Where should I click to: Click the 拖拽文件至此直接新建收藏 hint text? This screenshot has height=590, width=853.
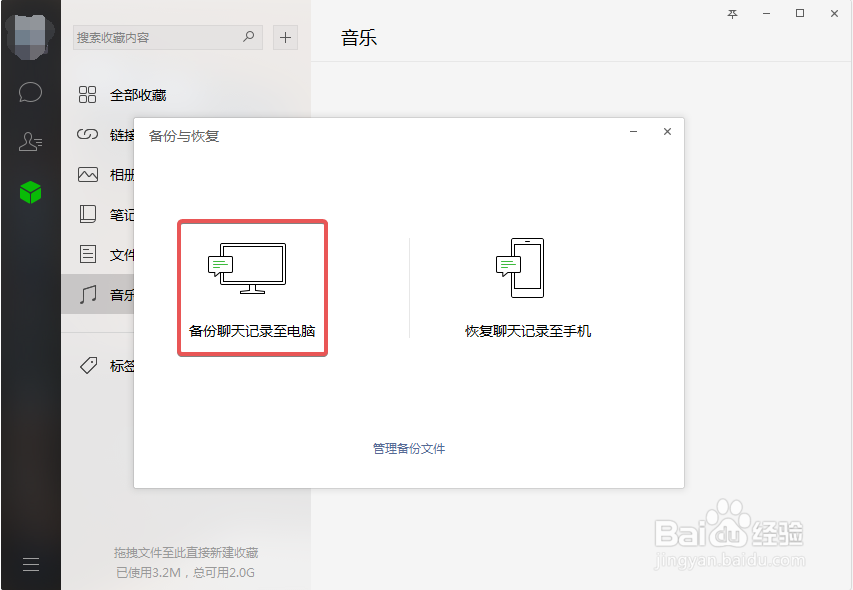tap(186, 552)
